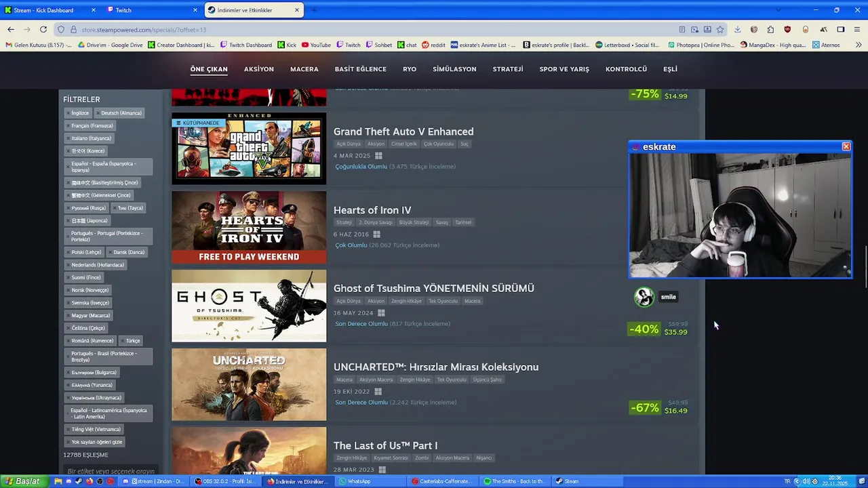Click the Zengin Hikâye tag on UNCHARTED
The height and width of the screenshot is (488, 868).
tap(414, 380)
